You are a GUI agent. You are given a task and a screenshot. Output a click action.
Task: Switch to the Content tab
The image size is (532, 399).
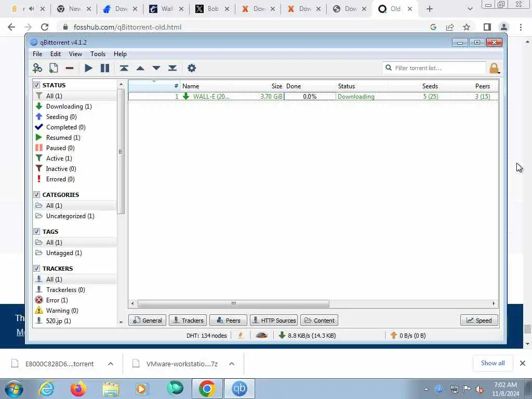(319, 320)
